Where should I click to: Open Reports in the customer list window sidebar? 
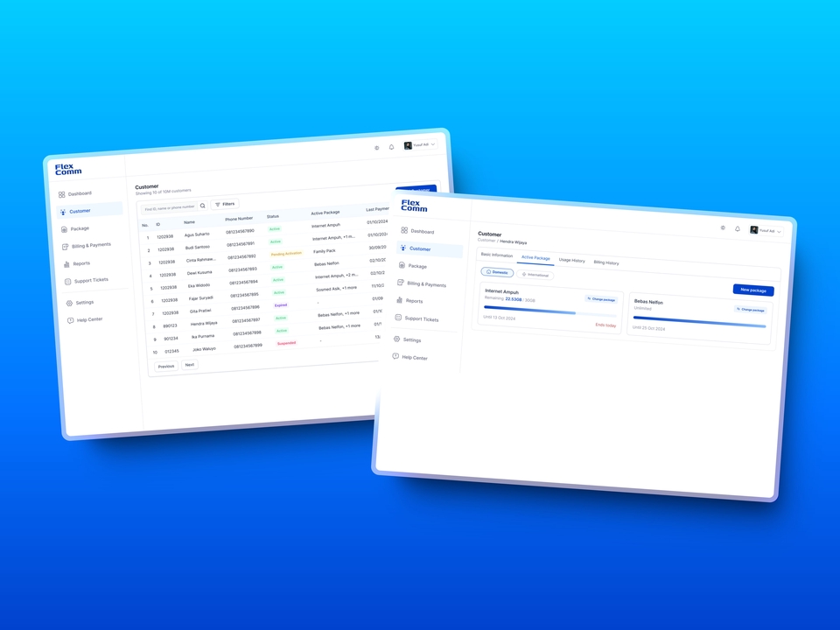[x=77, y=263]
